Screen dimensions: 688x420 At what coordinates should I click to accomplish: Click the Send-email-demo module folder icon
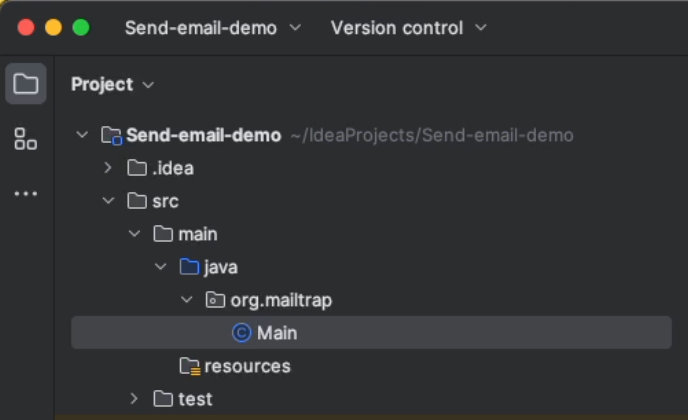coord(111,135)
